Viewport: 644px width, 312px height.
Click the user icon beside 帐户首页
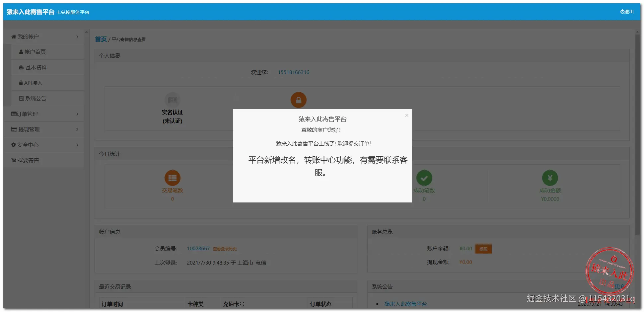(21, 52)
